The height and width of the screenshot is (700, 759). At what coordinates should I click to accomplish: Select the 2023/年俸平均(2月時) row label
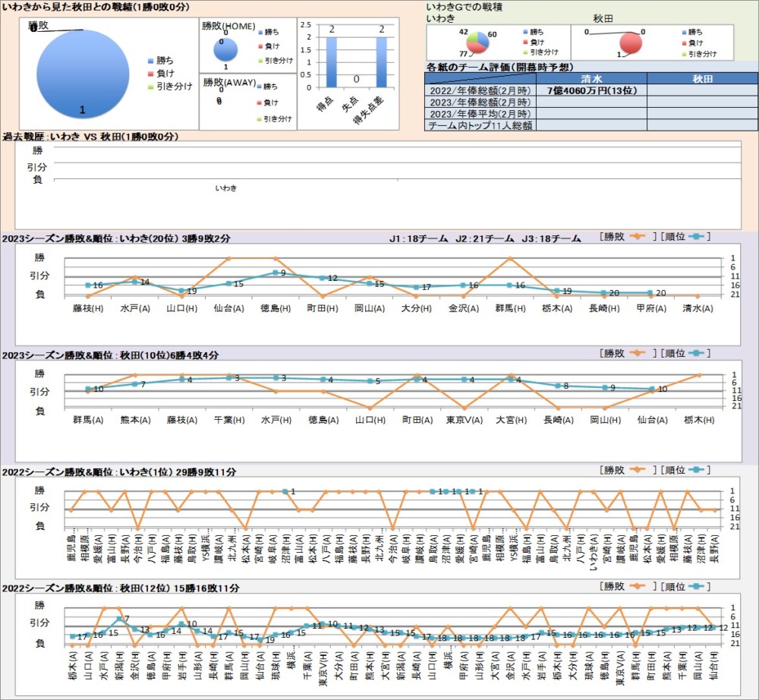tap(480, 114)
